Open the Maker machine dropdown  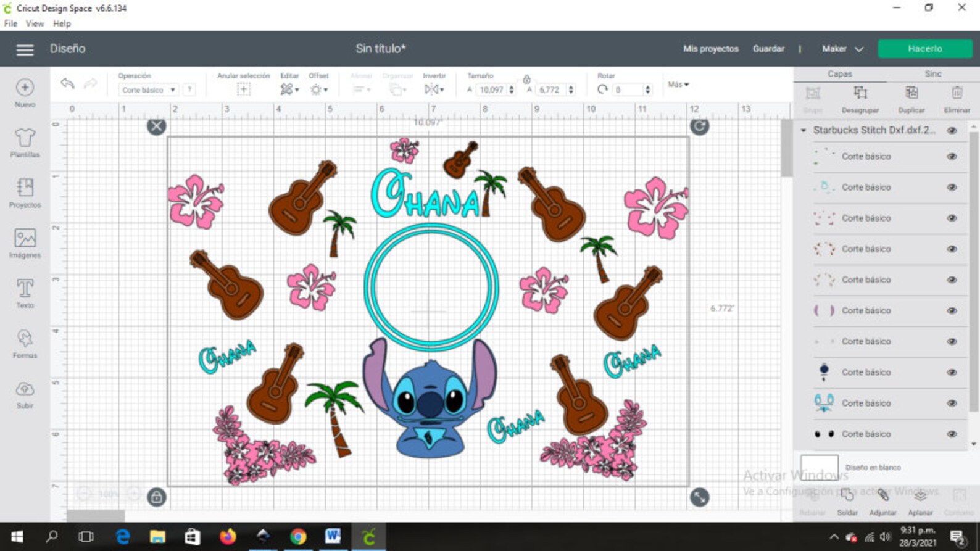point(842,49)
